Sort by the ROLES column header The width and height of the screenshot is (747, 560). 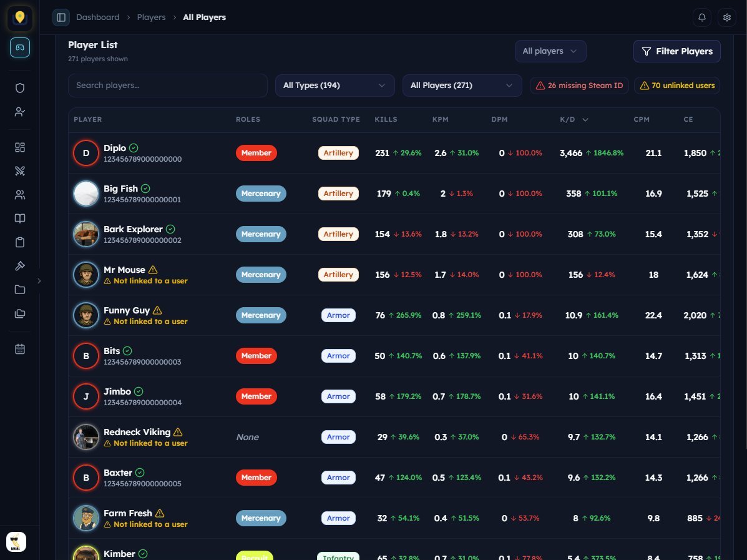[248, 120]
